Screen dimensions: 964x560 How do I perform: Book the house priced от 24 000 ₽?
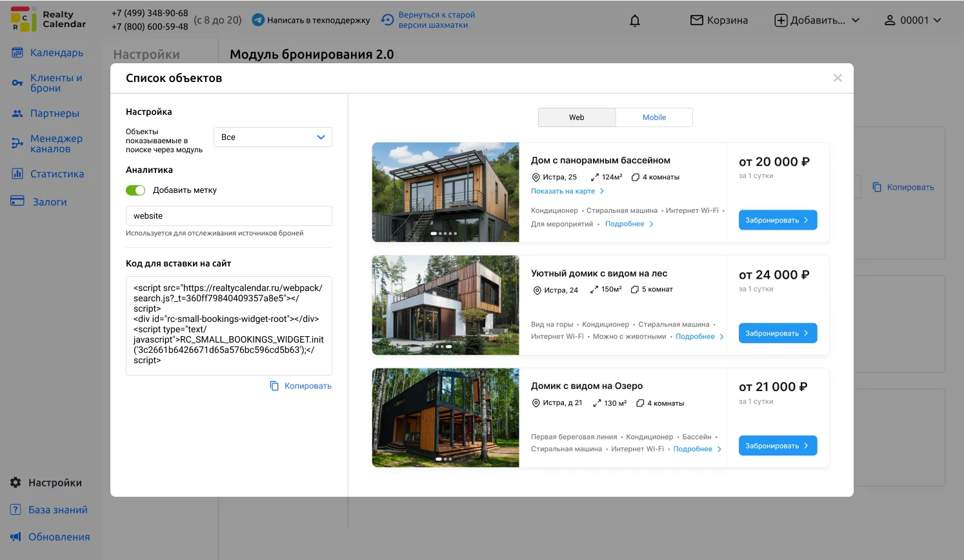778,333
